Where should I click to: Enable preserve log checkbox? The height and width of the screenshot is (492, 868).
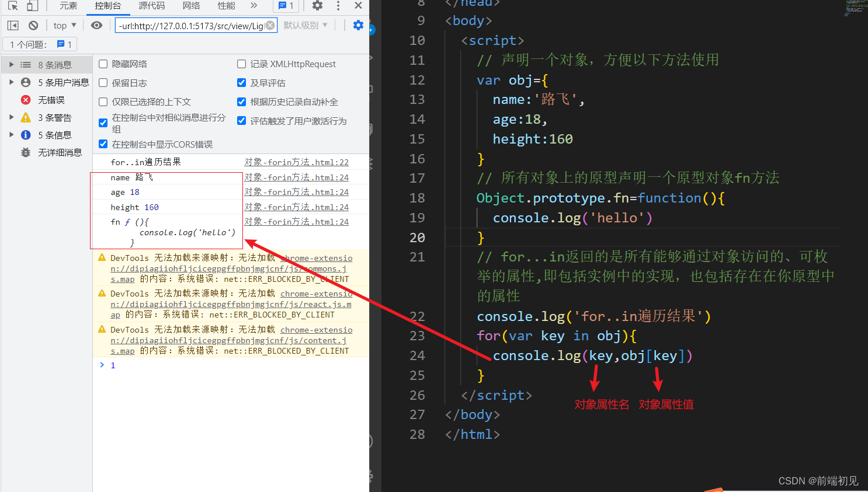[103, 83]
